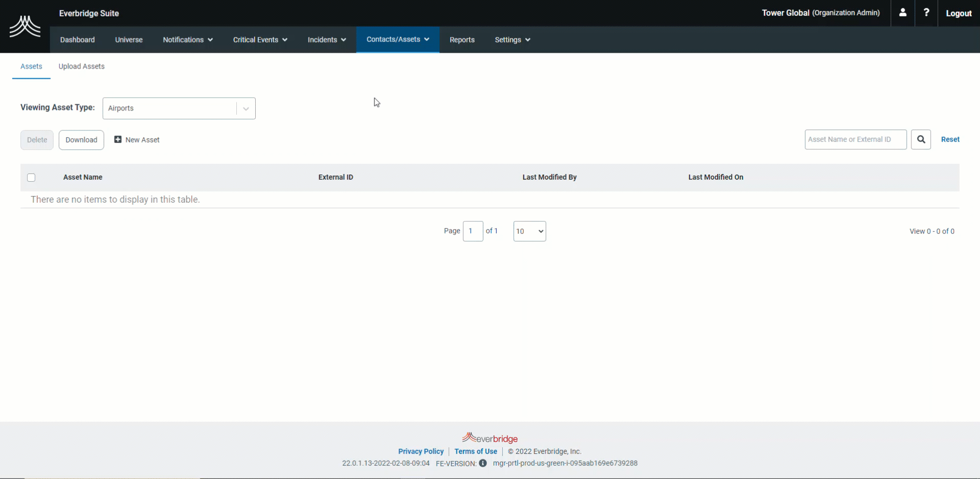Switch to the Assets tab
The height and width of the screenshot is (479, 980).
coord(31,67)
